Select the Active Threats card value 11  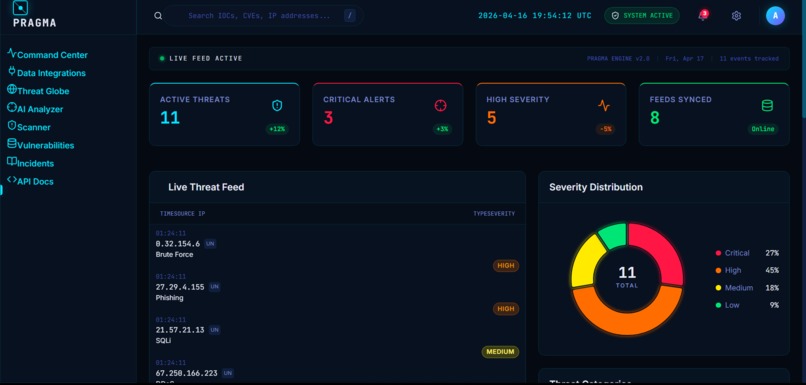point(170,118)
